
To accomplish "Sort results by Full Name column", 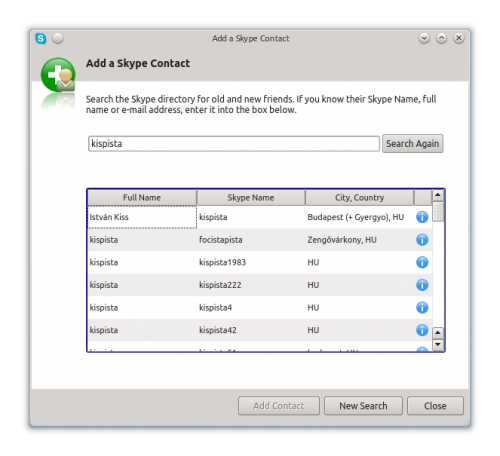I will [x=142, y=198].
